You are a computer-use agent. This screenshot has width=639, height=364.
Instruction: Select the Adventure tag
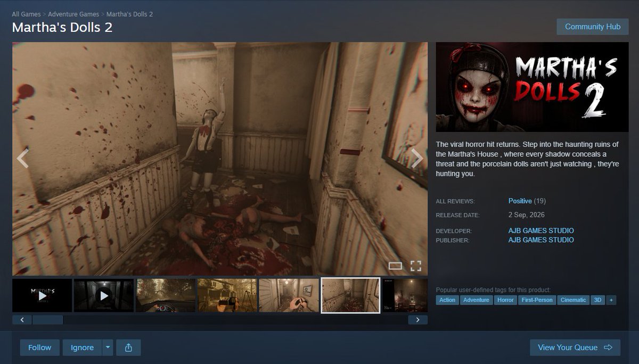(x=476, y=300)
